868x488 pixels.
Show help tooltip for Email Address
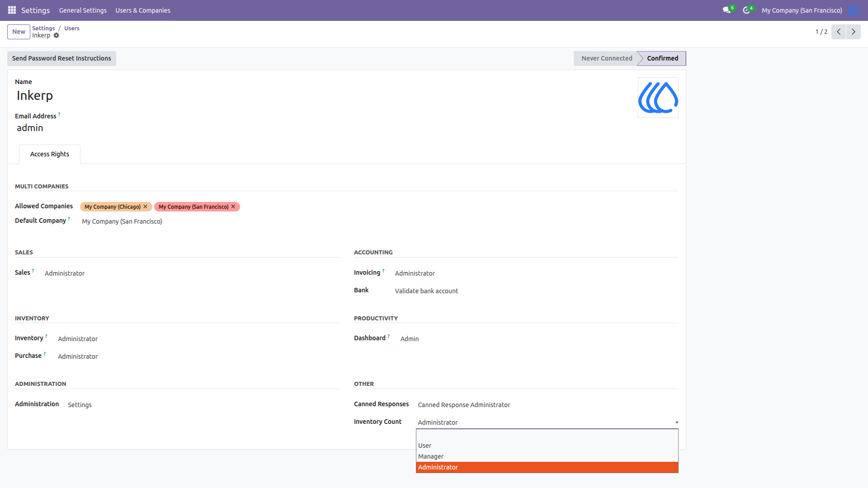click(59, 114)
